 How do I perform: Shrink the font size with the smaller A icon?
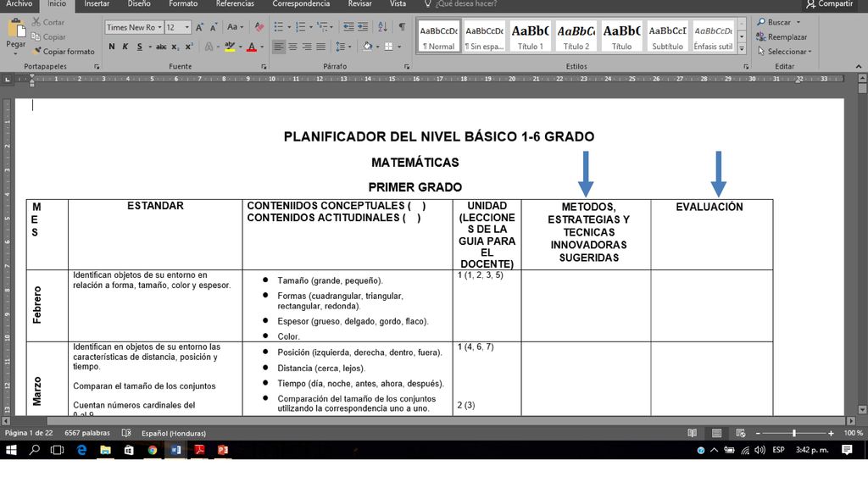pyautogui.click(x=213, y=27)
